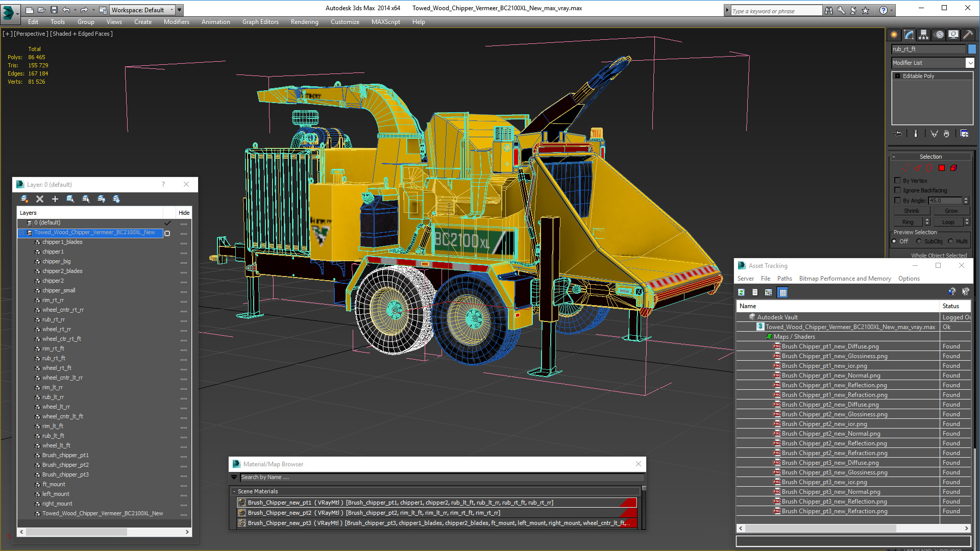Select Multi preview selection radio button
The image size is (980, 551).
[x=951, y=241]
